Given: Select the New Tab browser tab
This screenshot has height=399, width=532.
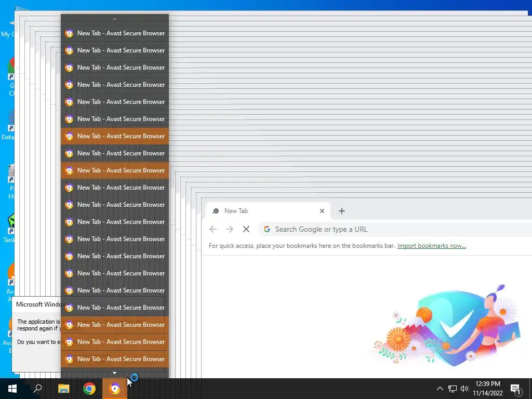Looking at the screenshot, I should click(268, 211).
